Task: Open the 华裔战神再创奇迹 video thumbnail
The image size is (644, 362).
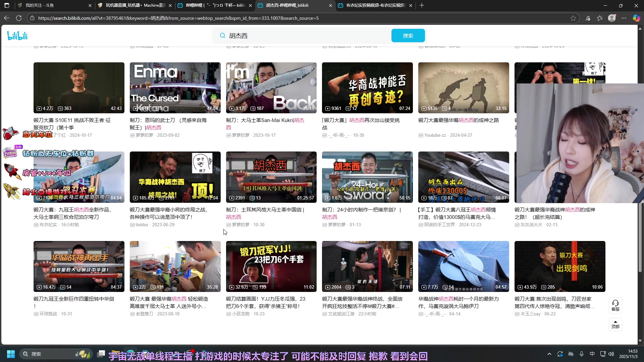Action: pyautogui.click(x=367, y=88)
